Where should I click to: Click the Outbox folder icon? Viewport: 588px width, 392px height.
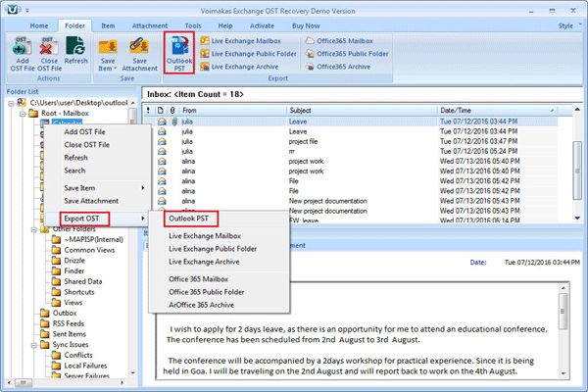click(45, 313)
